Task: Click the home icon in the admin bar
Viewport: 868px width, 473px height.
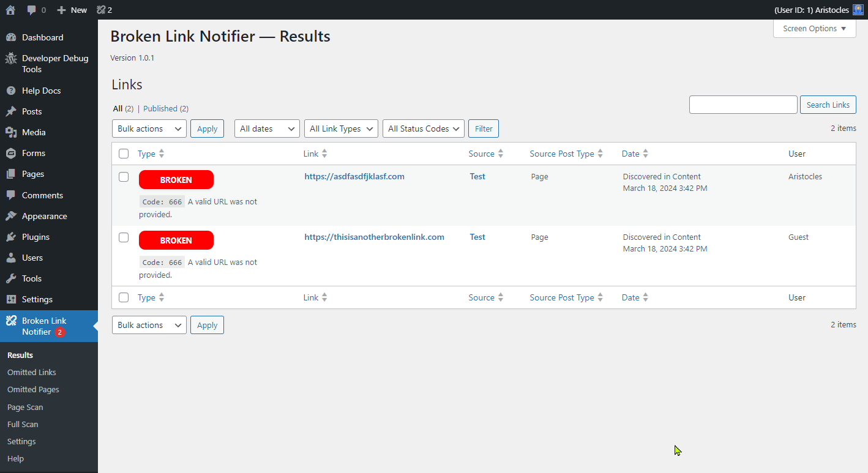Action: click(x=10, y=9)
